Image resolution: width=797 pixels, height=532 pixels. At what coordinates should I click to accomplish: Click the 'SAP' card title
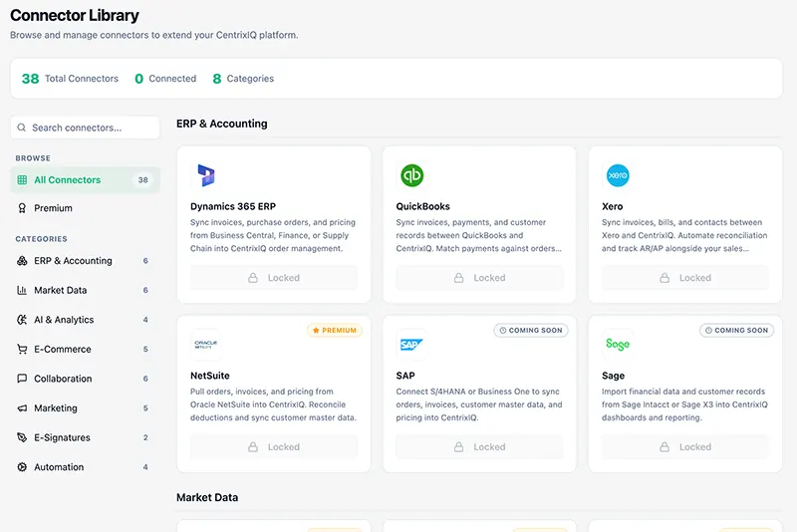coord(405,376)
